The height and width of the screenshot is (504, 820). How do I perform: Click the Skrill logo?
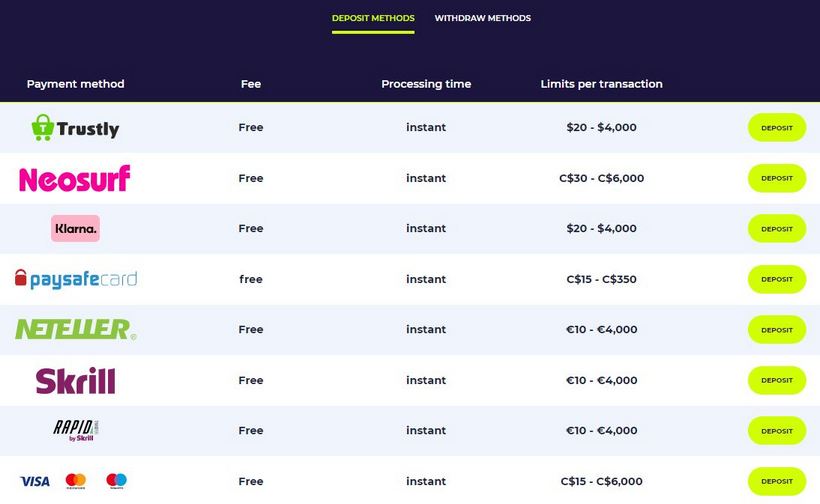75,380
